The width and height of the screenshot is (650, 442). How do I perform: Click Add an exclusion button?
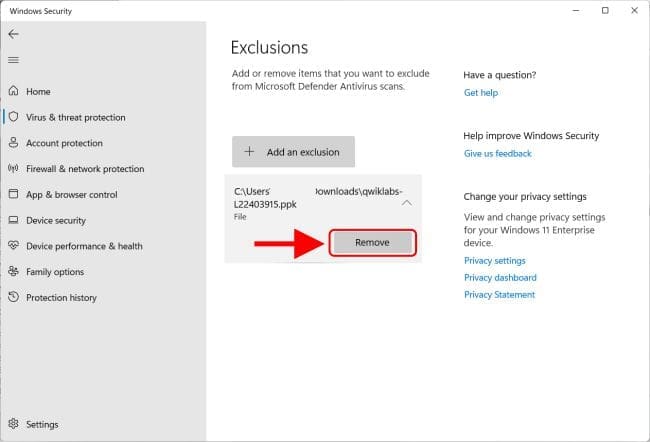(x=293, y=152)
